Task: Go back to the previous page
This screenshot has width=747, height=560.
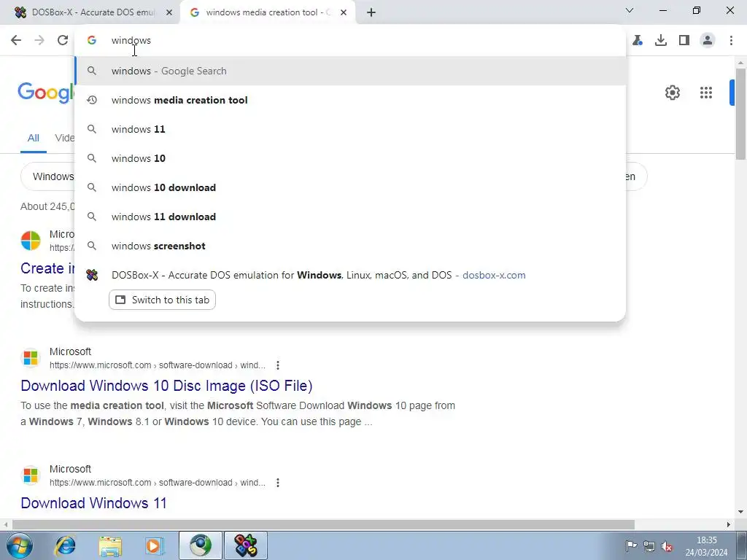Action: coord(16,41)
